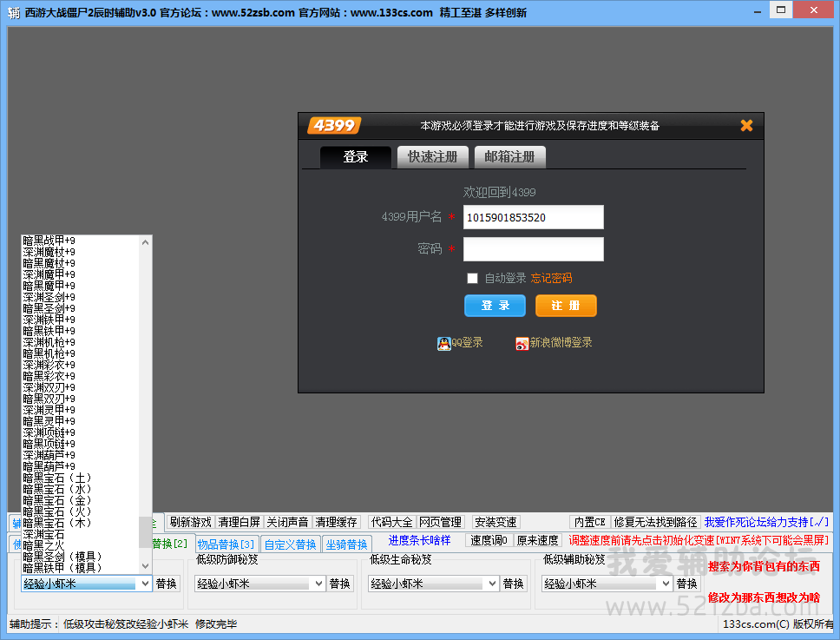Click the Sina Weibo login icon

click(x=522, y=344)
